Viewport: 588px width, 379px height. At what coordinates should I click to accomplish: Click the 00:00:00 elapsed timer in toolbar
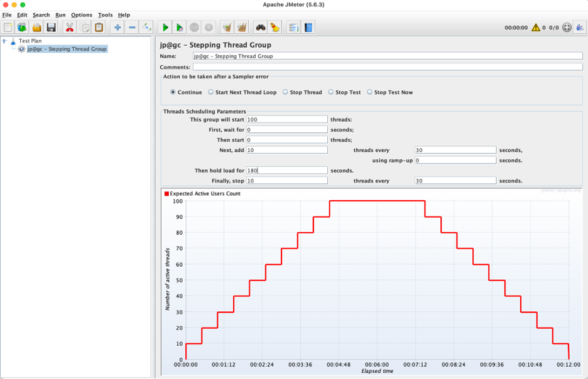(516, 28)
